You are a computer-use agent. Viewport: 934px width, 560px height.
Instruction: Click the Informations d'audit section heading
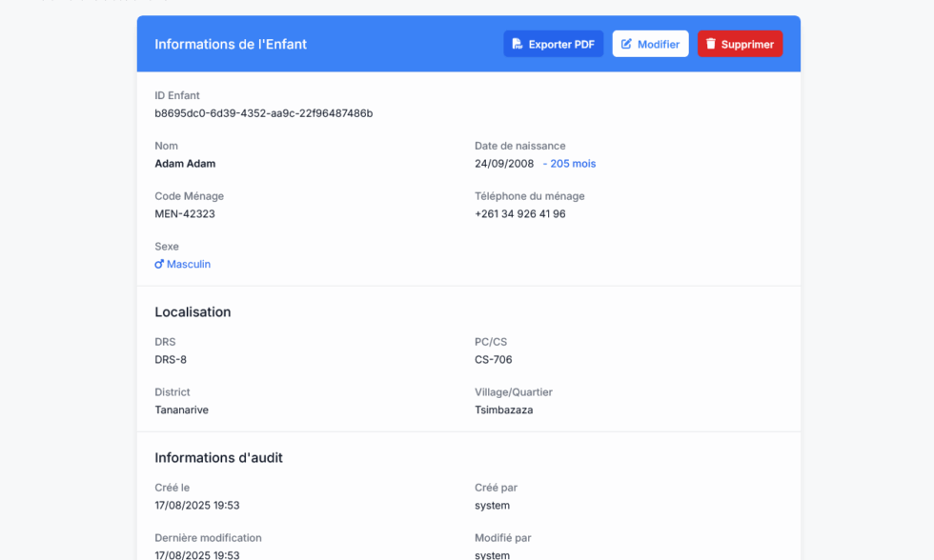(x=218, y=458)
